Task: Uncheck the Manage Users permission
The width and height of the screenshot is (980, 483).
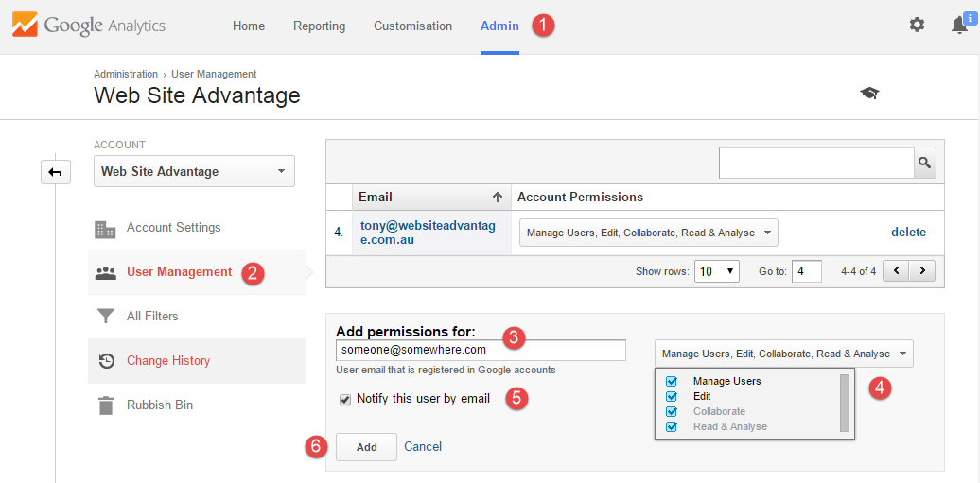Action: click(x=672, y=381)
